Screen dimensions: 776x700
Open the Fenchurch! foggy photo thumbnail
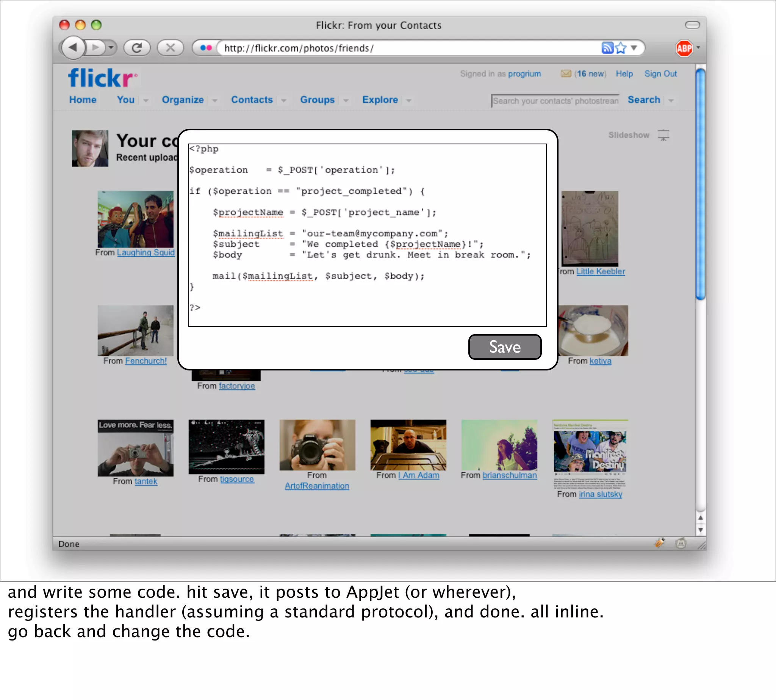(135, 330)
